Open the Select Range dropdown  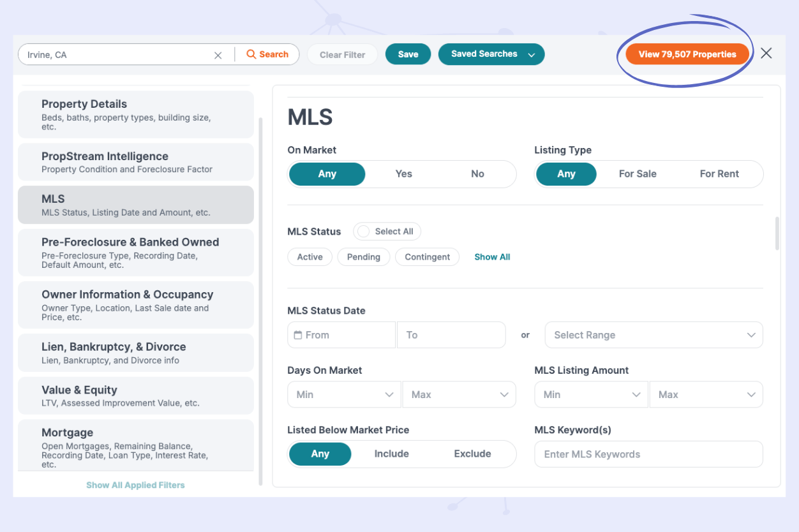point(653,334)
